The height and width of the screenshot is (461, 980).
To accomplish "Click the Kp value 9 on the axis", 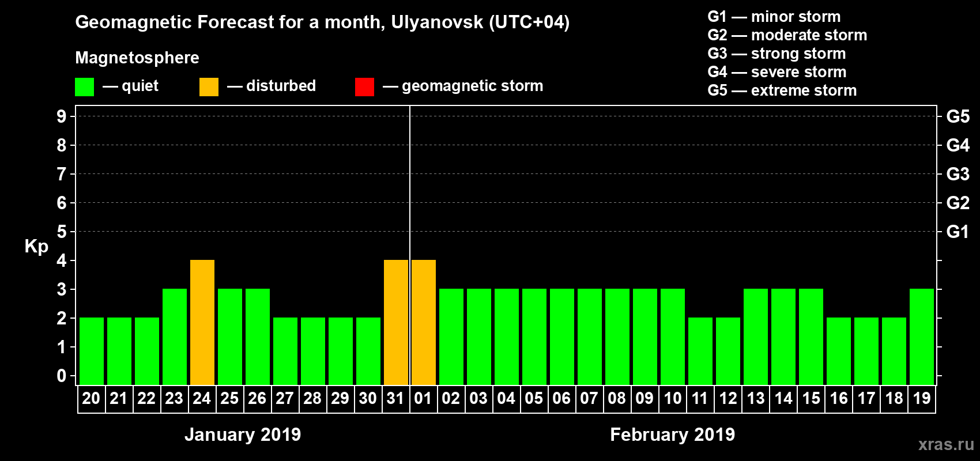I will coord(62,116).
